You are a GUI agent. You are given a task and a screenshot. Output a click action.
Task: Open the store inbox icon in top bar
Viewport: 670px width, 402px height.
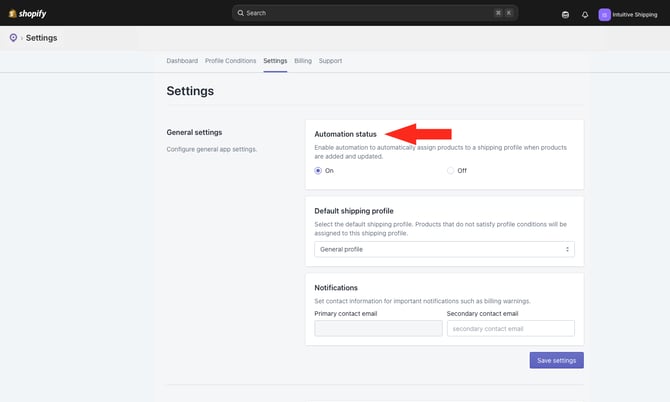pyautogui.click(x=565, y=15)
